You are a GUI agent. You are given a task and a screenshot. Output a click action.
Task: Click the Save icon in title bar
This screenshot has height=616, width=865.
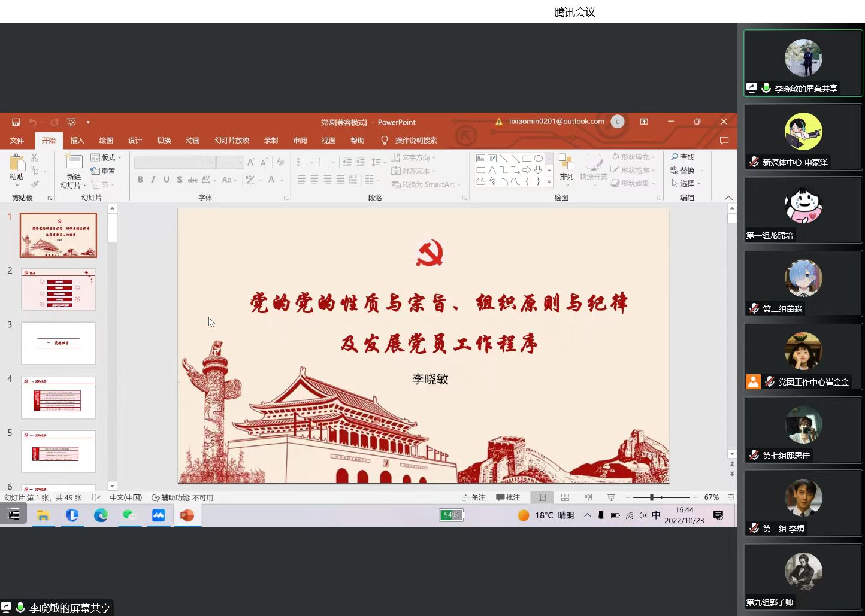click(x=16, y=122)
